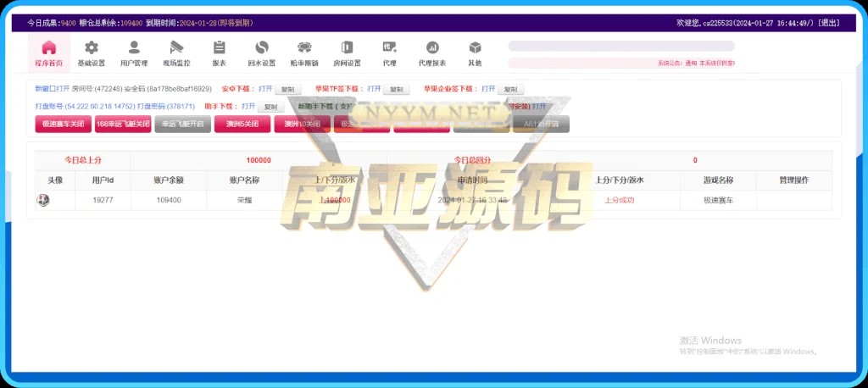The image size is (868, 388).
Task: Open 代理报表 chart icon
Action: pos(432,48)
